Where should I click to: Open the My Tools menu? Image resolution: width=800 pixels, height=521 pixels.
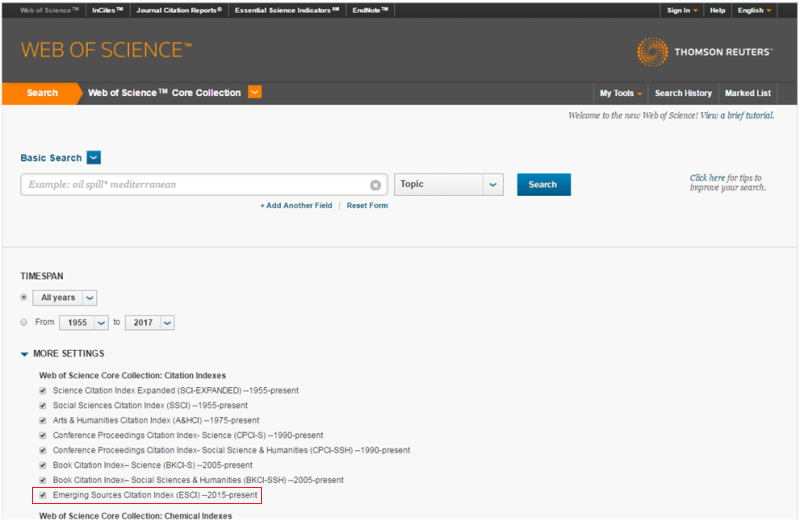(x=620, y=93)
